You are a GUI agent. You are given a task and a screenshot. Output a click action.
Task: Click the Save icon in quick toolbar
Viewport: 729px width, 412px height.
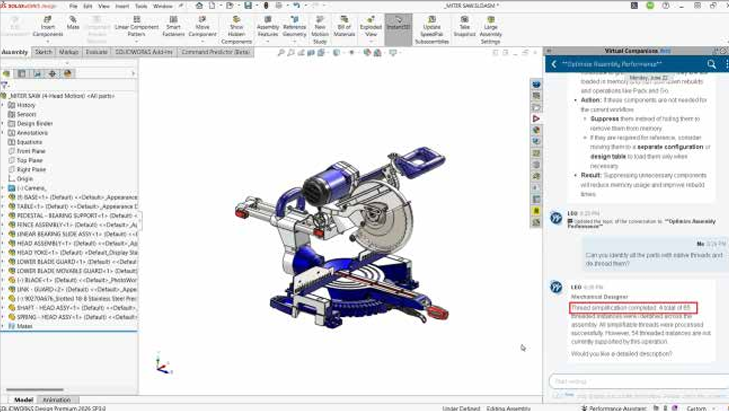(x=248, y=6)
